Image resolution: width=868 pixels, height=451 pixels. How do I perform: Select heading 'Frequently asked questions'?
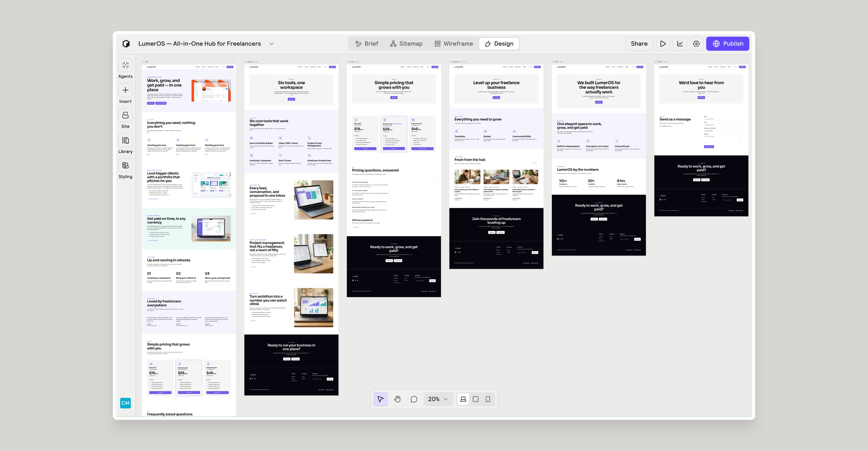click(170, 414)
